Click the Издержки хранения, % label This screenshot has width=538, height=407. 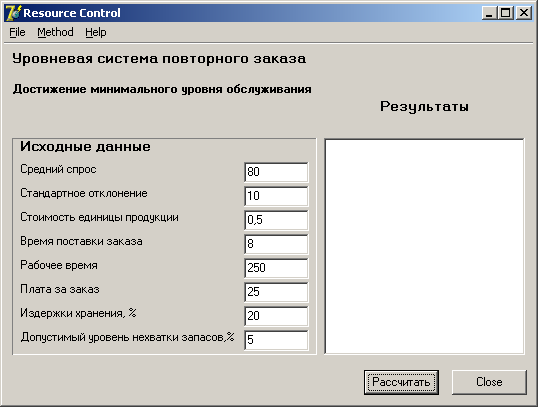click(x=78, y=313)
